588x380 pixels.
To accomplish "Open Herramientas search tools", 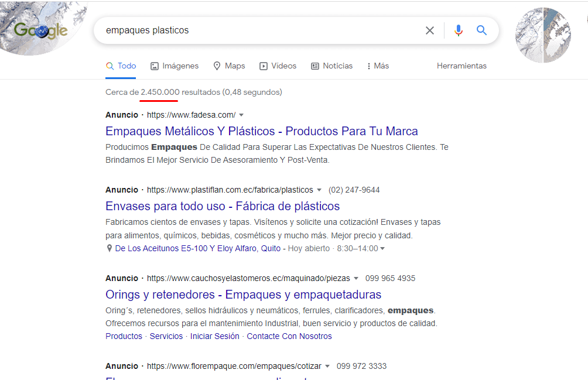I will coord(461,66).
